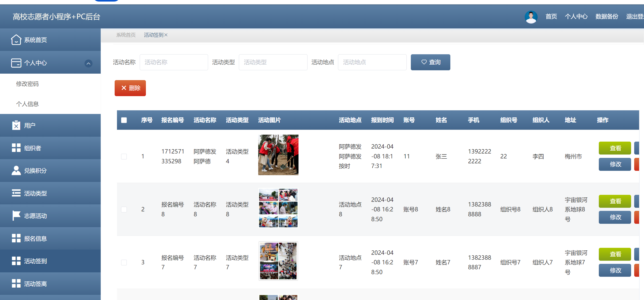Go to 首页 in top navigation
This screenshot has width=644, height=300.
point(551,17)
